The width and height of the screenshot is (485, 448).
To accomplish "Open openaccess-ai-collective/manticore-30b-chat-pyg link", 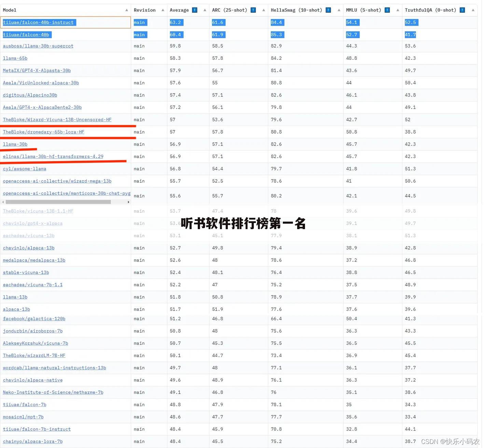I will click(67, 194).
